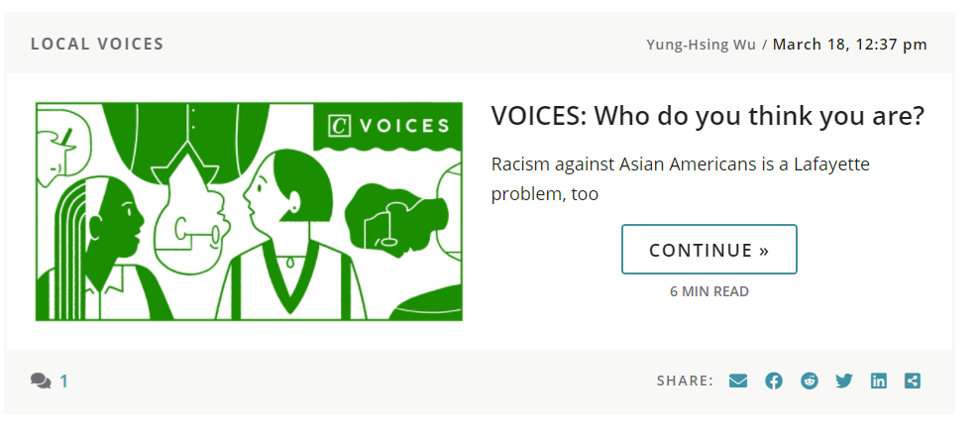This screenshot has height=437, width=980.
Task: Open the 'VOICES: Who do you think you are?' headline
Action: pos(708,116)
